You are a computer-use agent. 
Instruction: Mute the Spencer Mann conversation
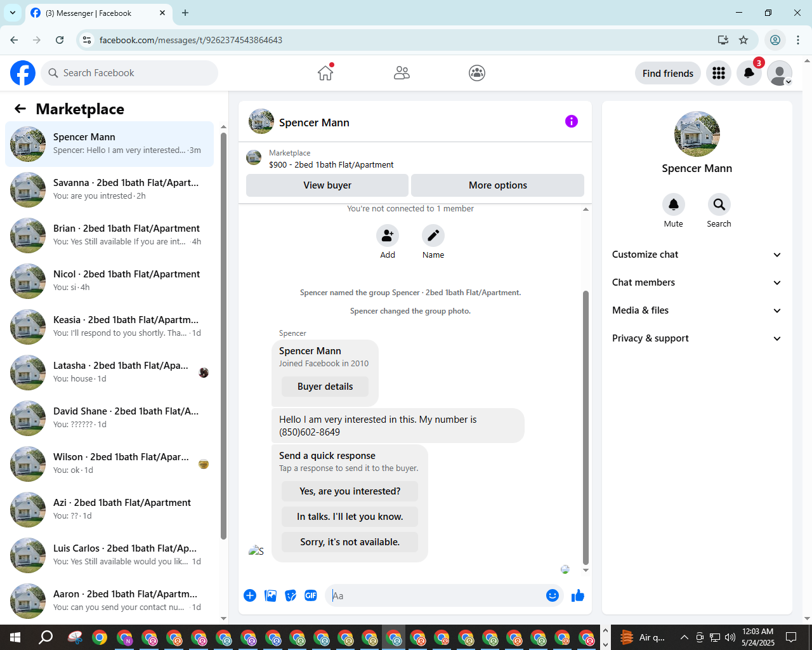(x=674, y=204)
